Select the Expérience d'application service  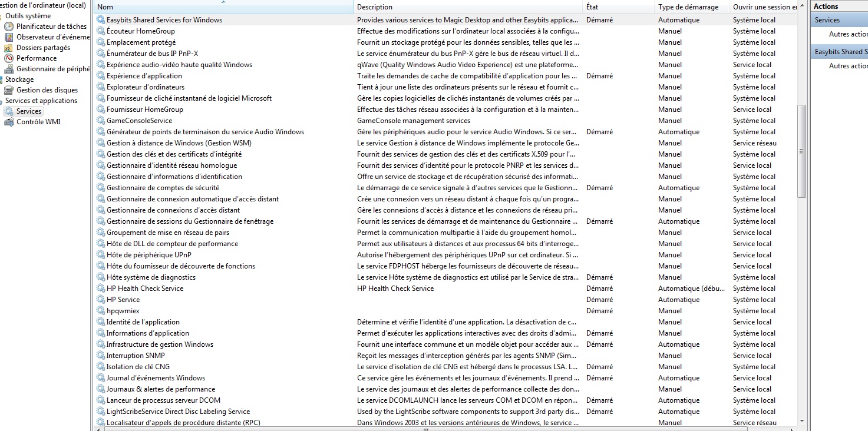(144, 76)
